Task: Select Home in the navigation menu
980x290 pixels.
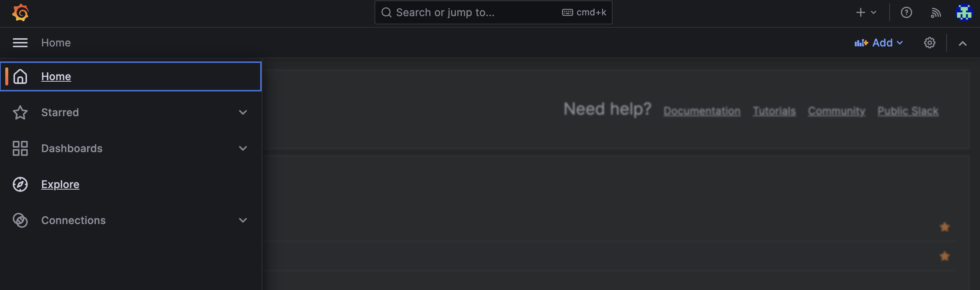Action: [56, 76]
